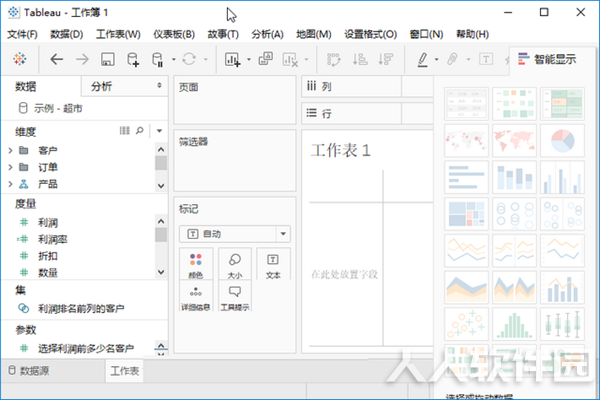Select the pie chart in Show Me
Viewport: 600px width, 400px height.
pyautogui.click(x=562, y=140)
